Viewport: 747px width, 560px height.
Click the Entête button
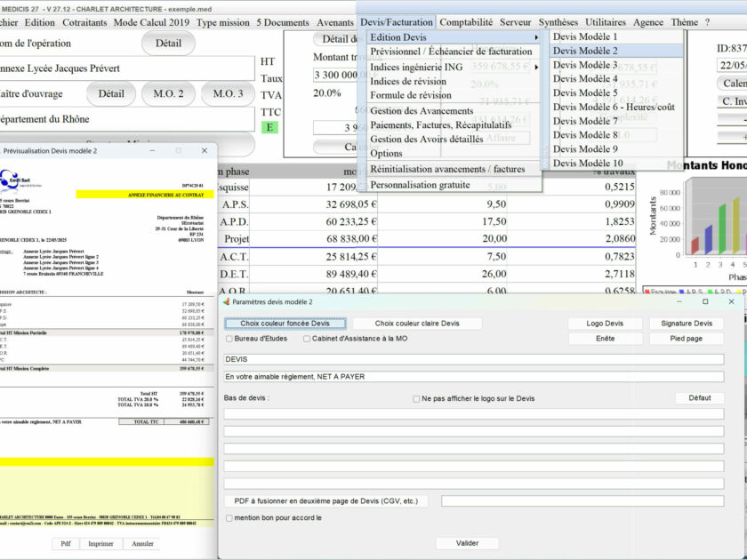[605, 339]
